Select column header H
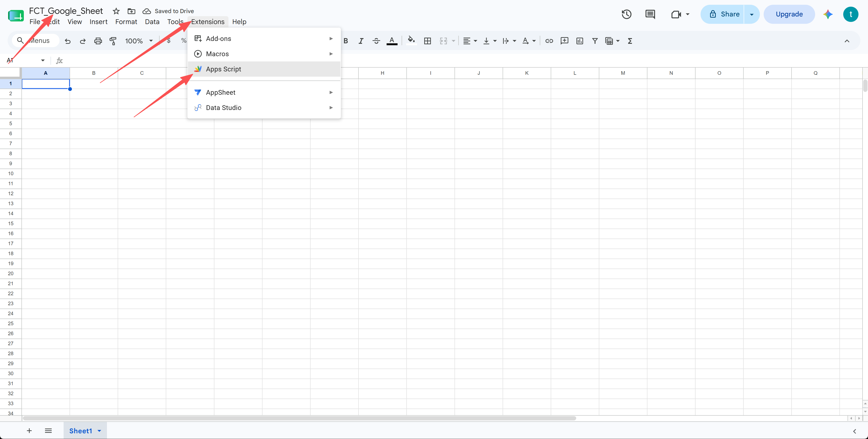The width and height of the screenshot is (868, 439). [383, 73]
